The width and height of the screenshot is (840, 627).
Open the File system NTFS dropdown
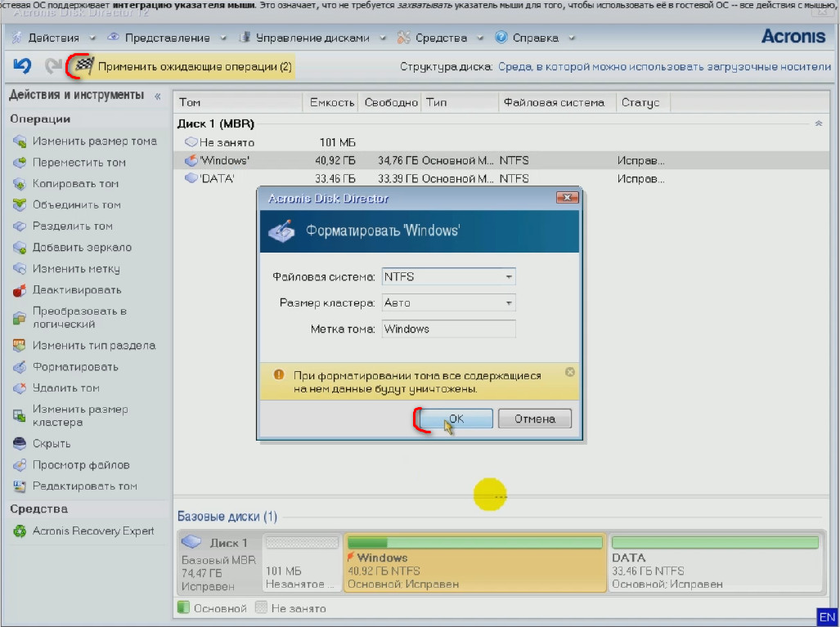pos(508,277)
